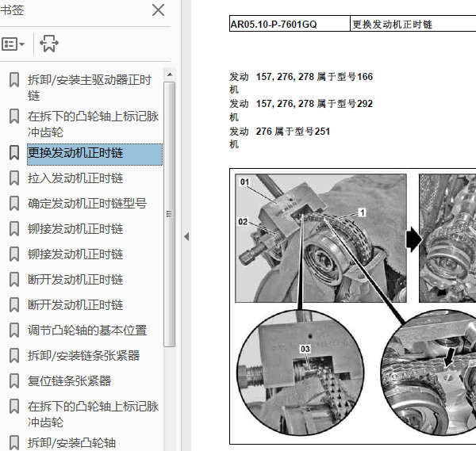Click the bookmarks panel scrollbar thumb
This screenshot has width=476, height=451.
point(170,214)
